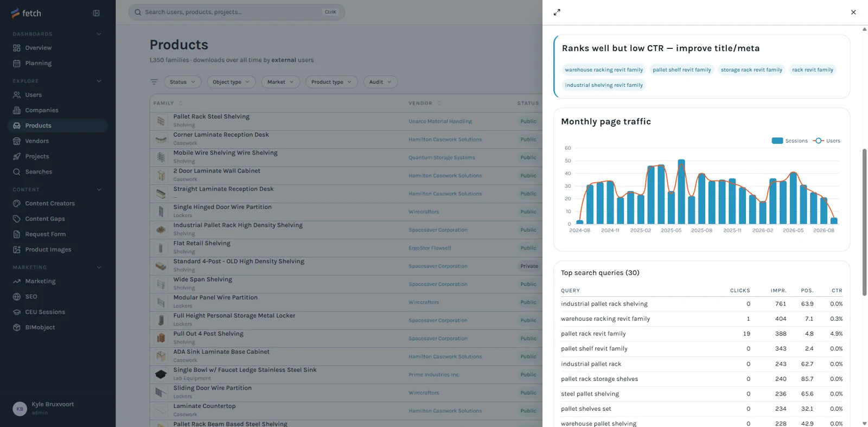
Task: Open the BIMobject section
Action: click(x=40, y=328)
